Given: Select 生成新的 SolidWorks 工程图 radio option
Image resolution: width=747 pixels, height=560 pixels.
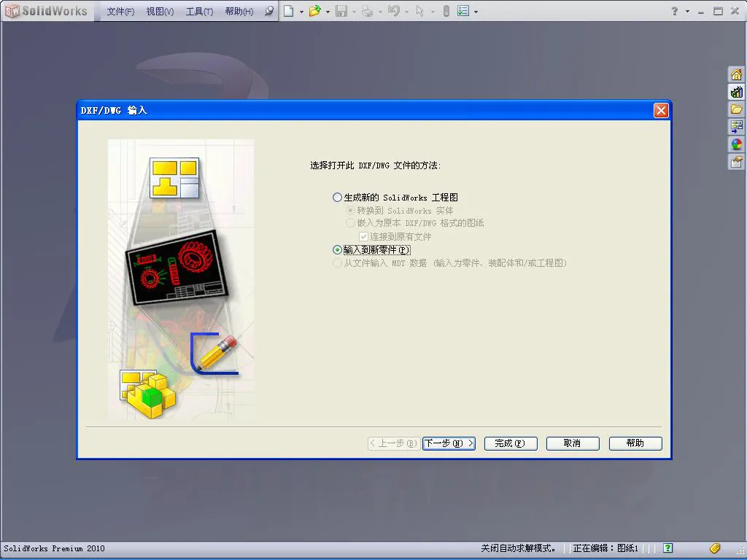Looking at the screenshot, I should tap(337, 197).
